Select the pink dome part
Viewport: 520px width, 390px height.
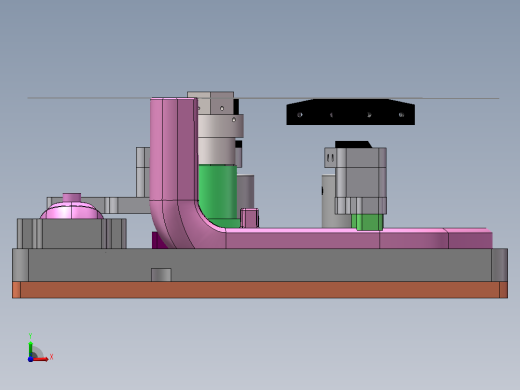72,210
